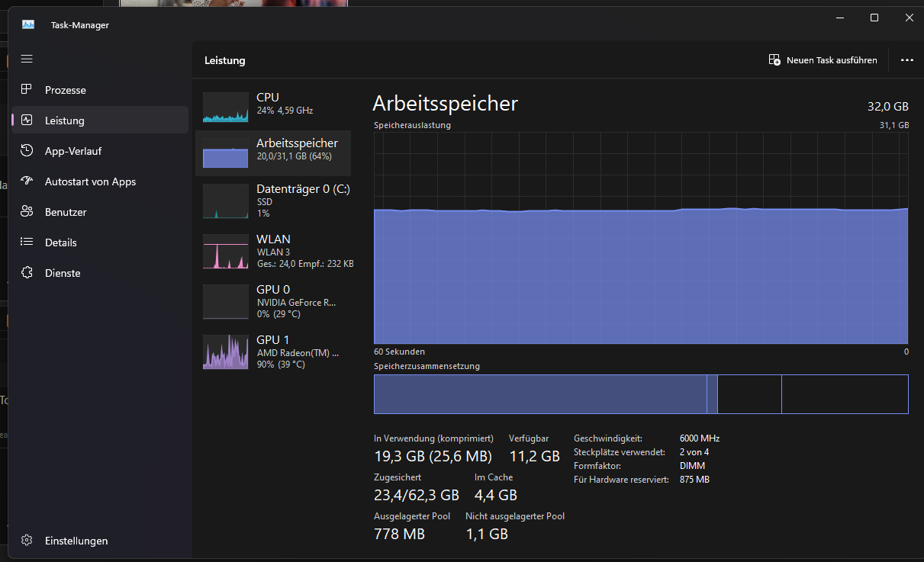
Task: Click the GPU 1 mini usage graph
Action: [x=226, y=352]
